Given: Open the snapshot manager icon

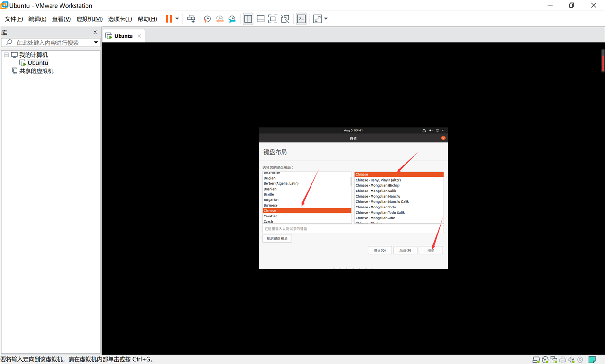Looking at the screenshot, I should pyautogui.click(x=232, y=19).
